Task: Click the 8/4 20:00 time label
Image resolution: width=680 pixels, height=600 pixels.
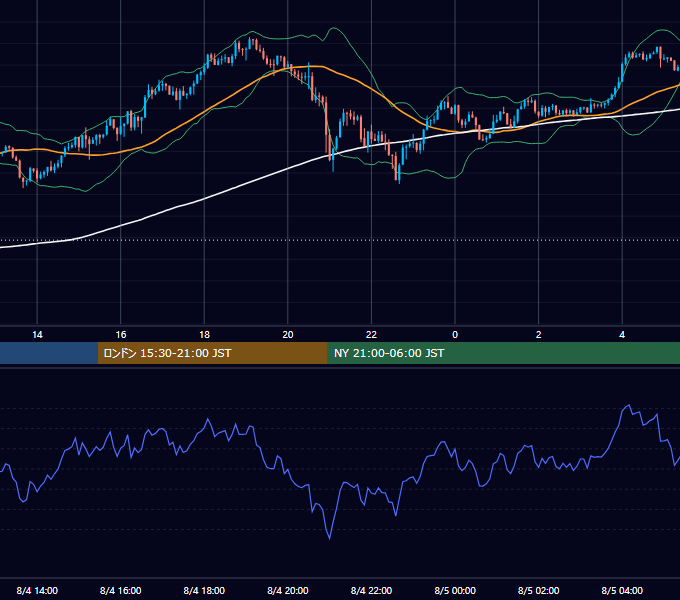Action: 288,590
